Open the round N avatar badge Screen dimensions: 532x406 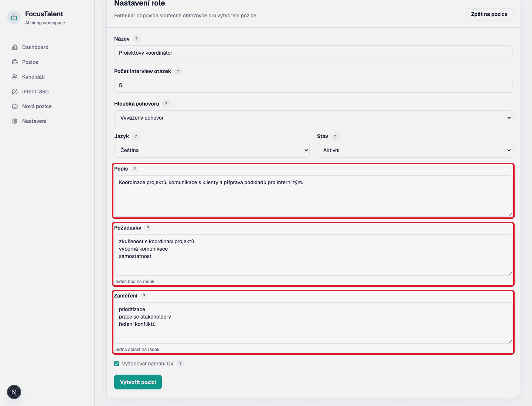(x=14, y=392)
